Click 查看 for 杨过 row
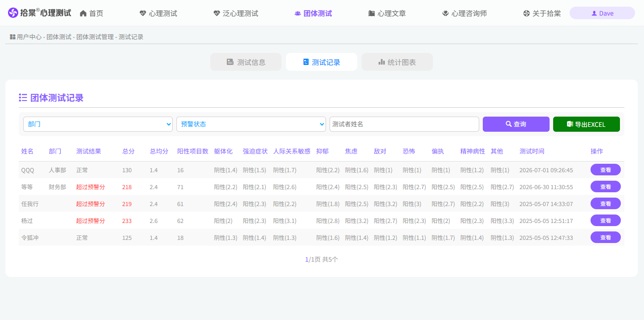Screen dimensions: 644x320 click(x=606, y=220)
